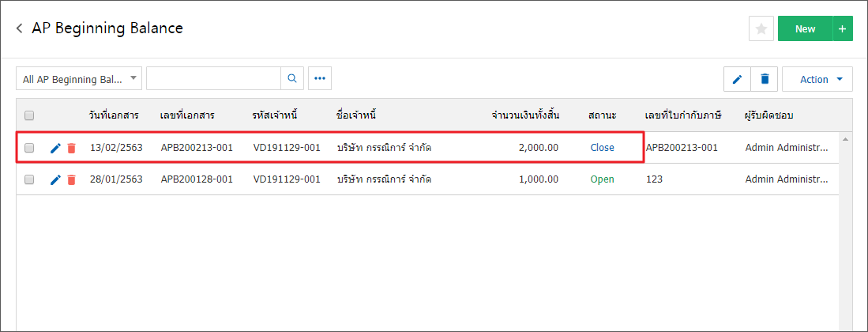This screenshot has width=868, height=332.
Task: Open the All AP Beginning Bal... filter dropdown
Action: pos(79,79)
